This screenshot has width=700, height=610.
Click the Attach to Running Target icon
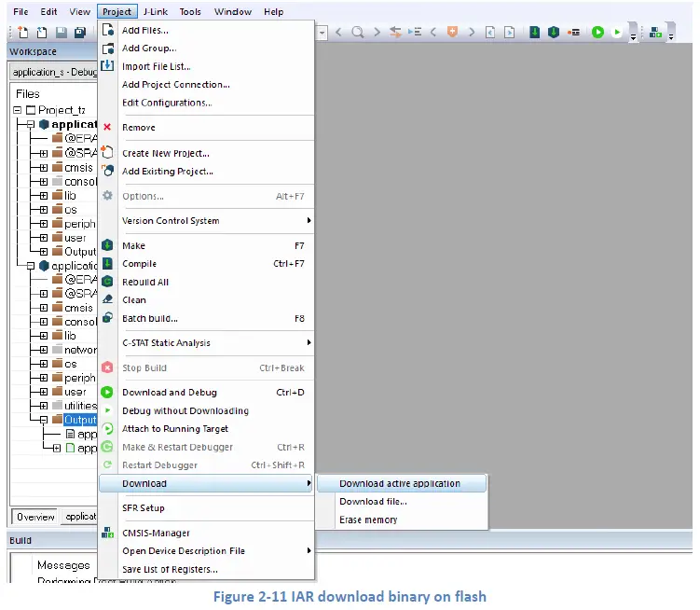[x=107, y=428]
